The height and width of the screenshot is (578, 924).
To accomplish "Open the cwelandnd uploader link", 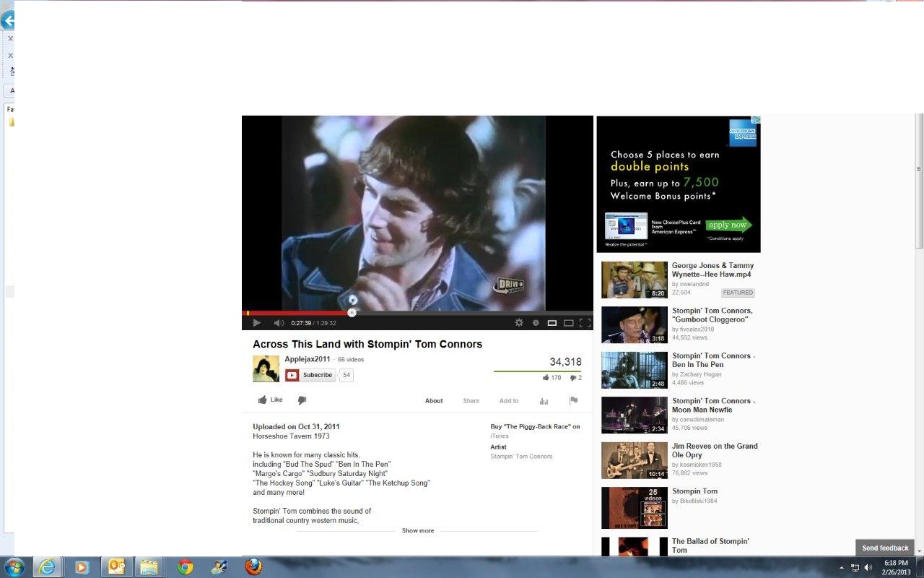I will (x=694, y=284).
